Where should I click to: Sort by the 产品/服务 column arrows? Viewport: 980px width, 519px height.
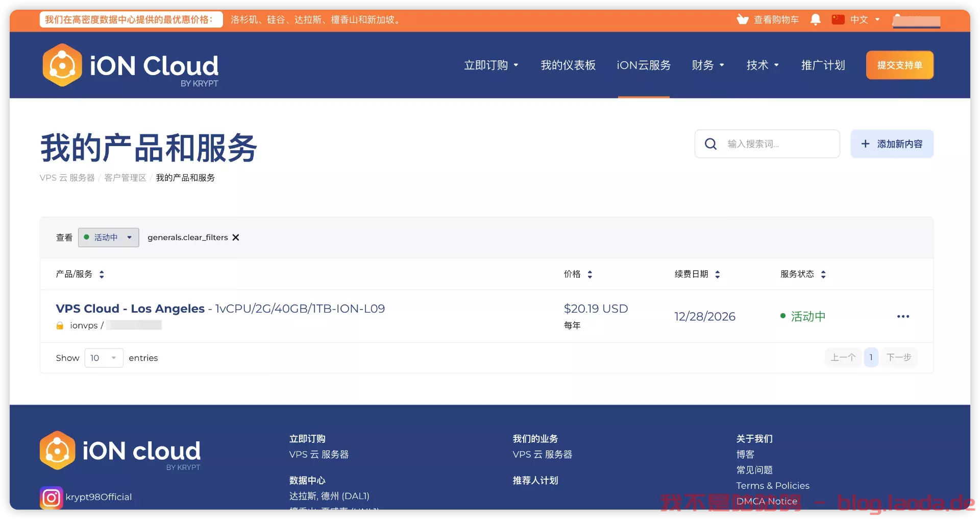[x=102, y=274]
